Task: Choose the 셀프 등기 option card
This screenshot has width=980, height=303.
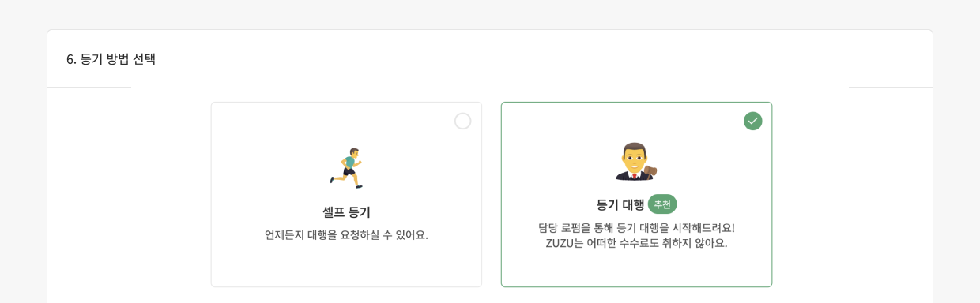Action: coord(346,194)
